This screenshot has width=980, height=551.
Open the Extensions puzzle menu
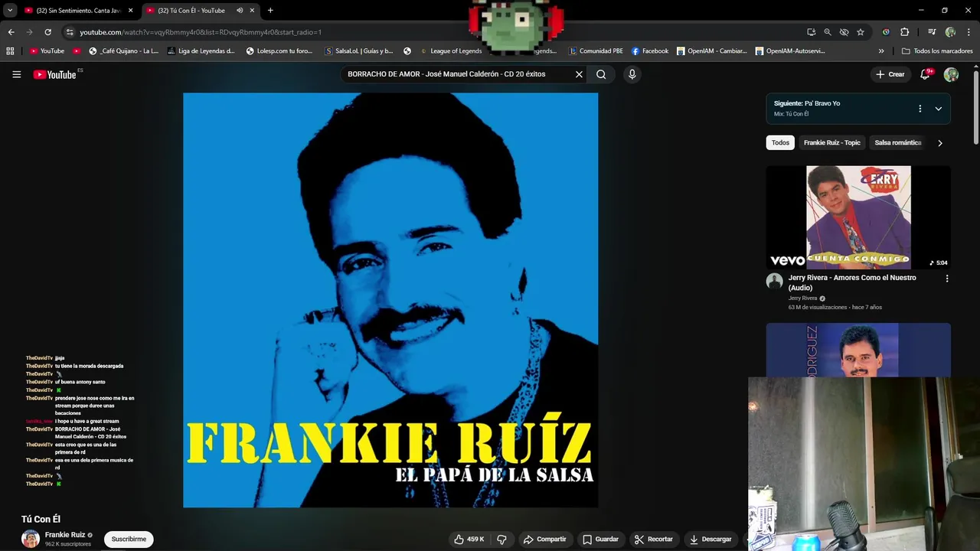[x=904, y=32]
